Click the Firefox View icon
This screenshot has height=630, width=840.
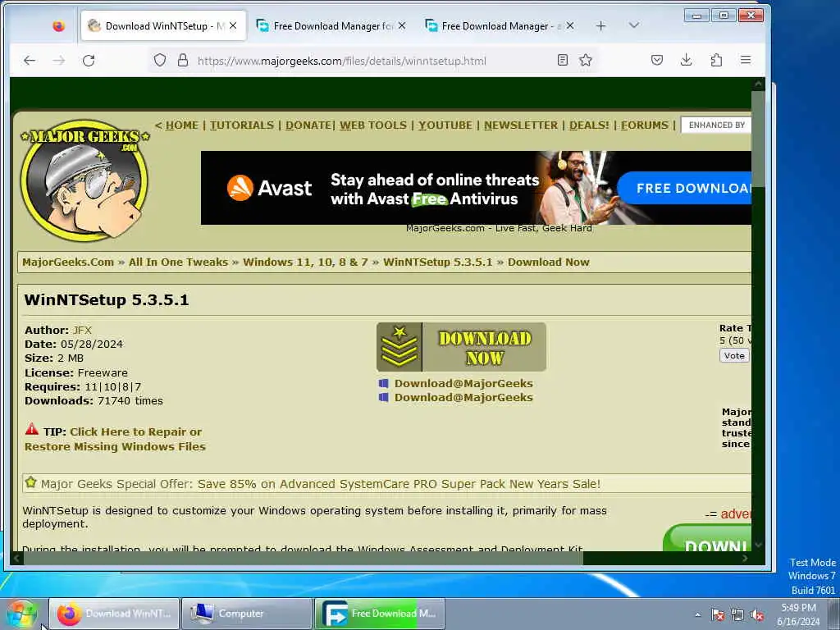click(58, 25)
